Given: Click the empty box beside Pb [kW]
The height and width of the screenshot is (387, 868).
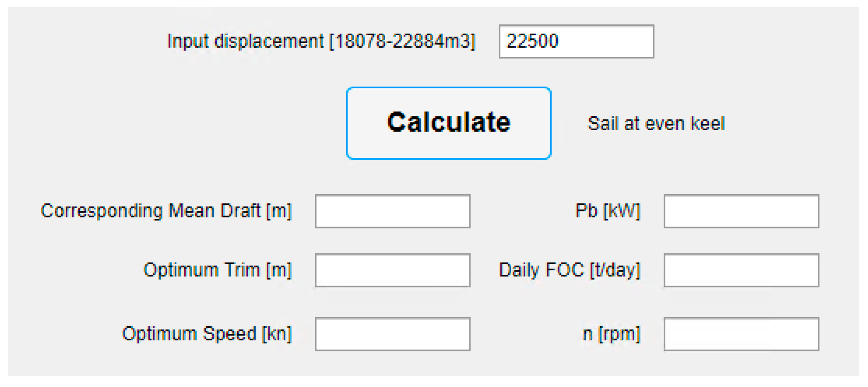Looking at the screenshot, I should [x=741, y=211].
